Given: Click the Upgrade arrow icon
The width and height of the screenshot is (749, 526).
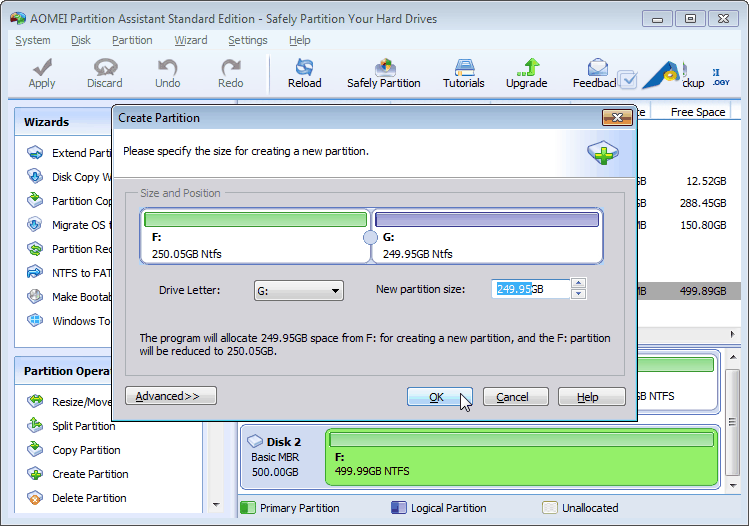Looking at the screenshot, I should point(528,67).
